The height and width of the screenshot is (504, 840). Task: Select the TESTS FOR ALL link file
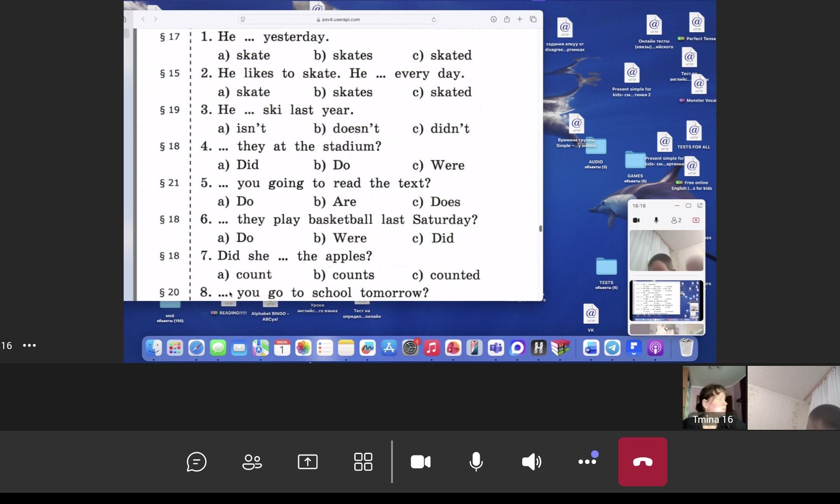point(694,134)
